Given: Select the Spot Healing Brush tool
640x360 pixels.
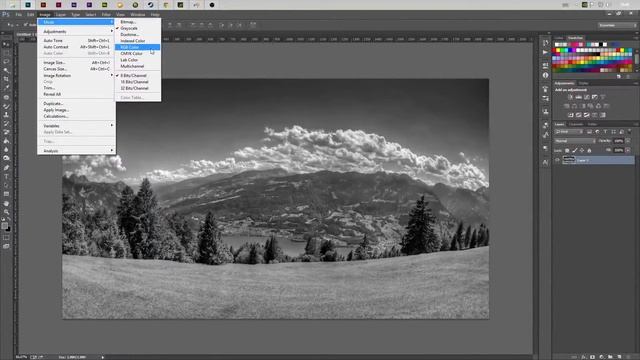Looking at the screenshot, I should 6,98.
